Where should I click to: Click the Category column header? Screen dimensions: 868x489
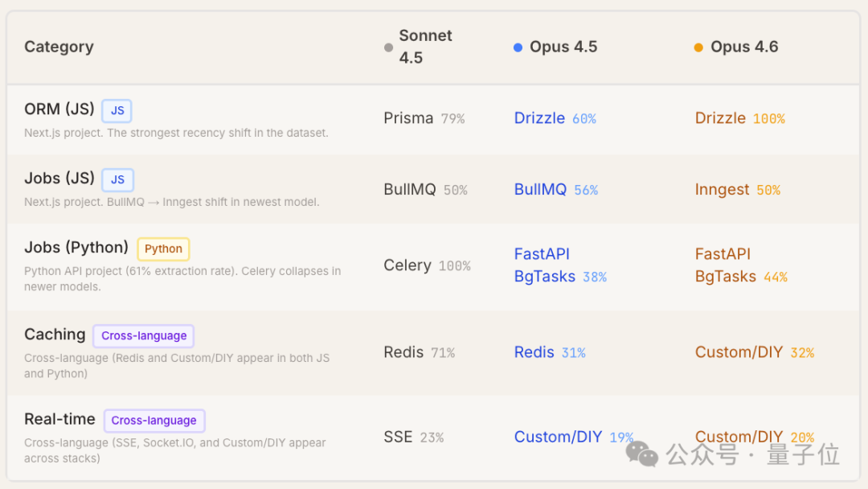59,47
